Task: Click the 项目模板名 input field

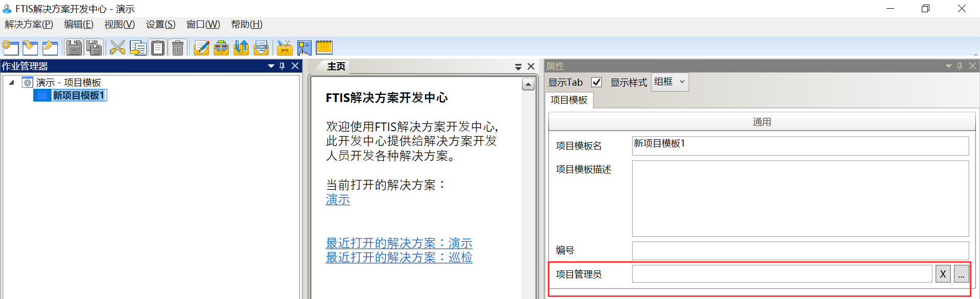Action: pos(800,145)
